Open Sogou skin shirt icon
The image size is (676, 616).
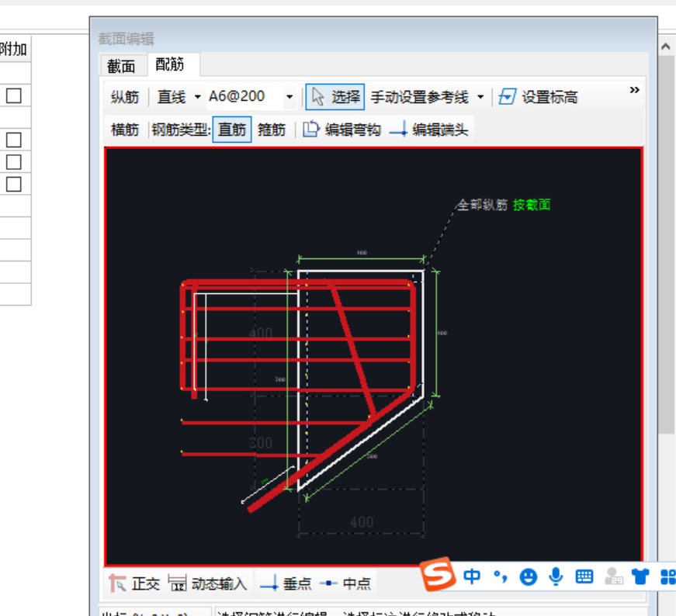click(x=640, y=576)
